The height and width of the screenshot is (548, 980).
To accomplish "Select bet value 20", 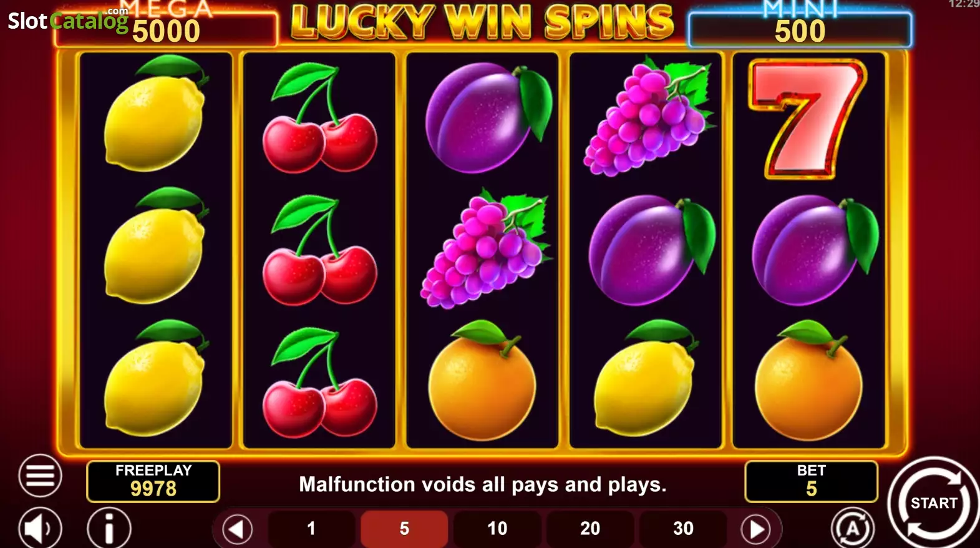I will click(590, 529).
